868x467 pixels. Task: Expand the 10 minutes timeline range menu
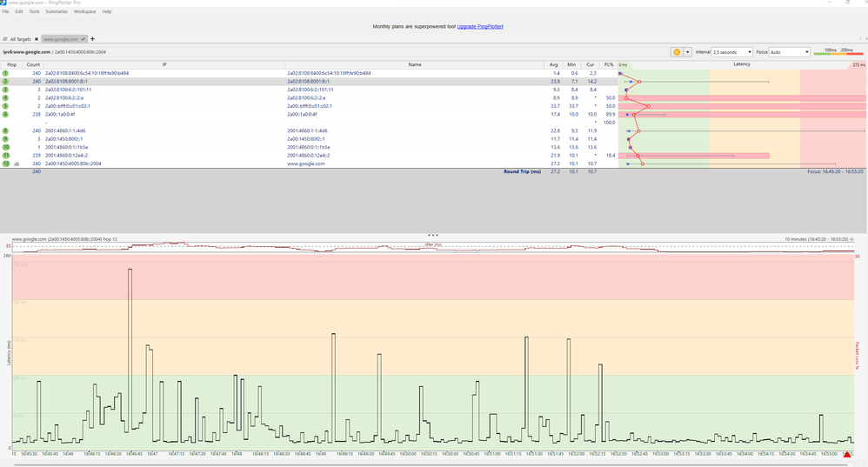click(852, 239)
